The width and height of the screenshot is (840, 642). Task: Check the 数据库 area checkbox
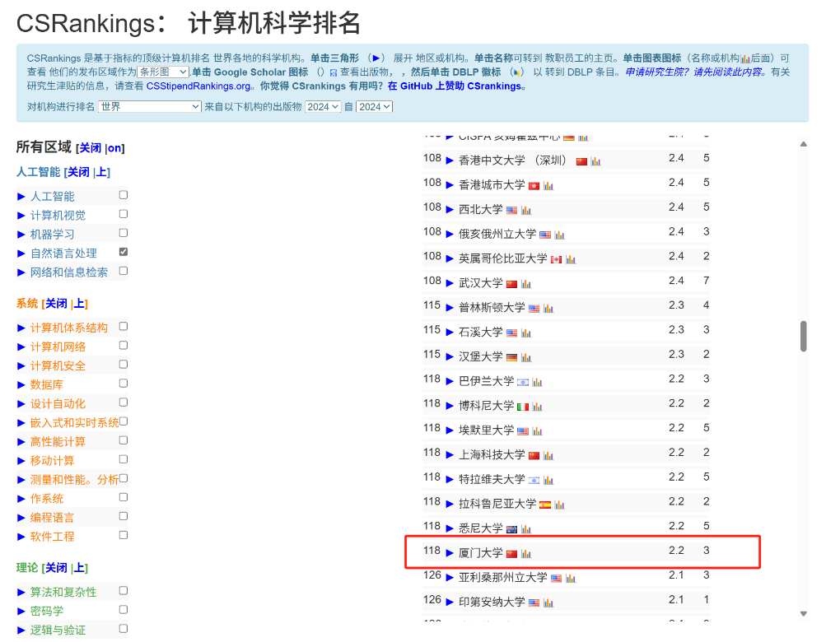pos(124,384)
